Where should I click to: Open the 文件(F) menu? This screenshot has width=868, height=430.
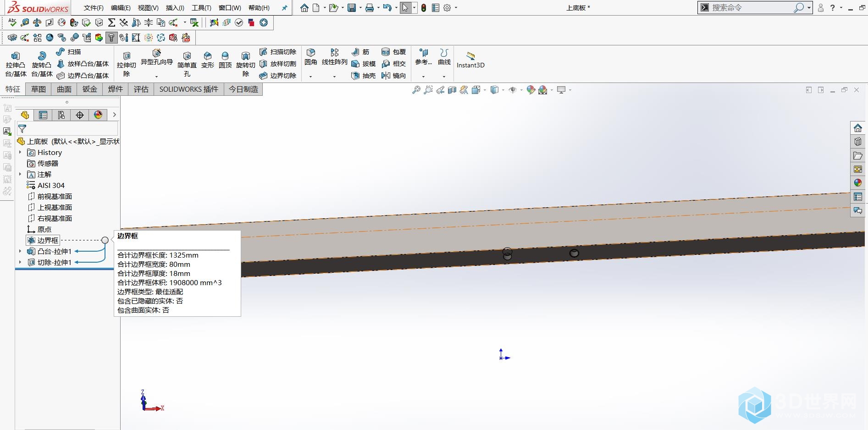point(94,8)
